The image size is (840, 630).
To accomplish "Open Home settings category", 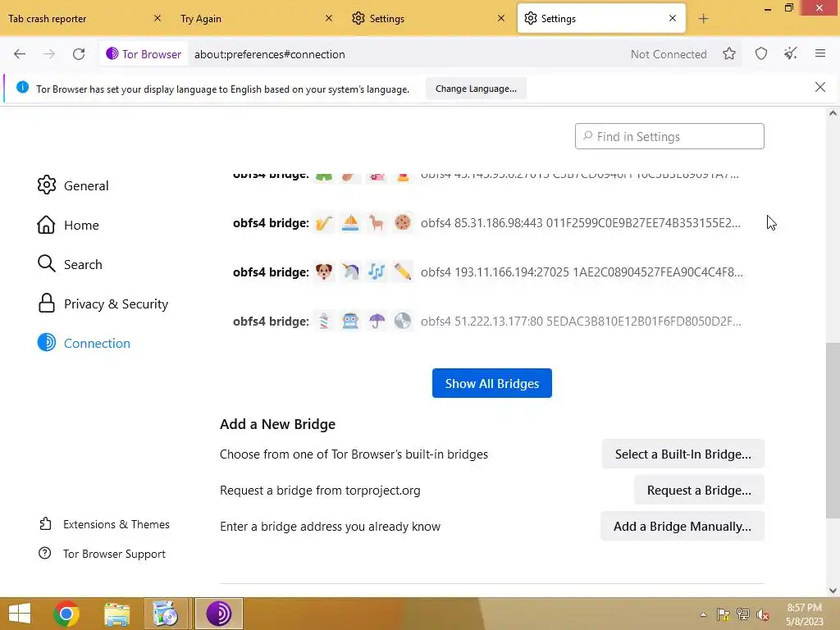I will coord(68,225).
